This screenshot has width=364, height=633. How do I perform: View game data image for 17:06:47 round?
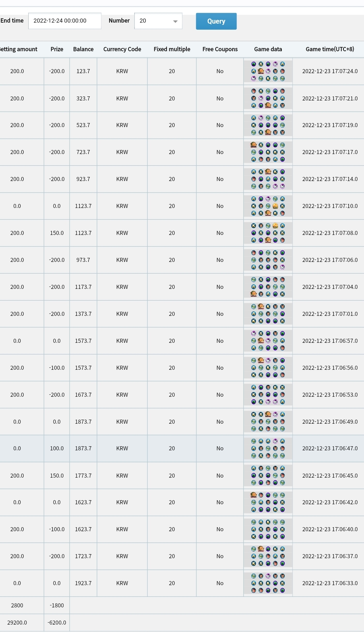(268, 448)
